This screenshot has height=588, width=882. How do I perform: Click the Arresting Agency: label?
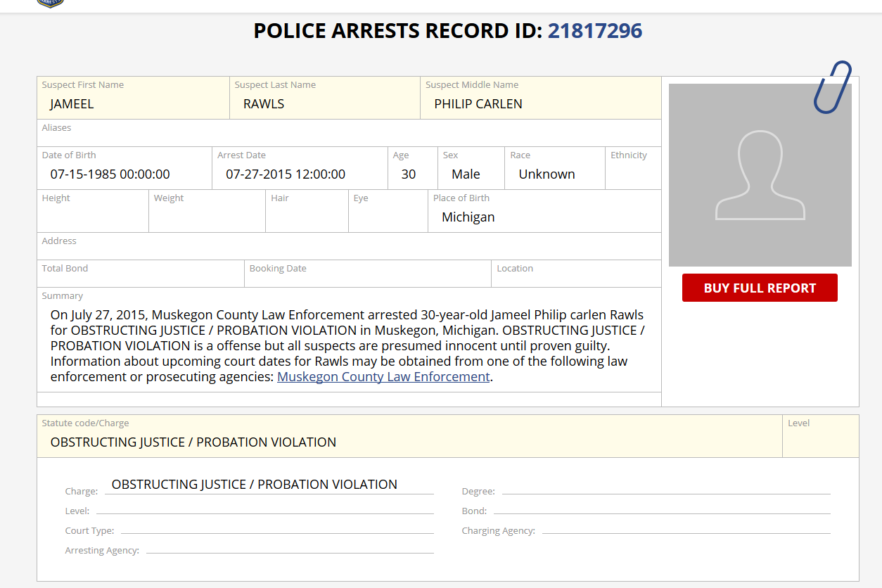pos(102,550)
